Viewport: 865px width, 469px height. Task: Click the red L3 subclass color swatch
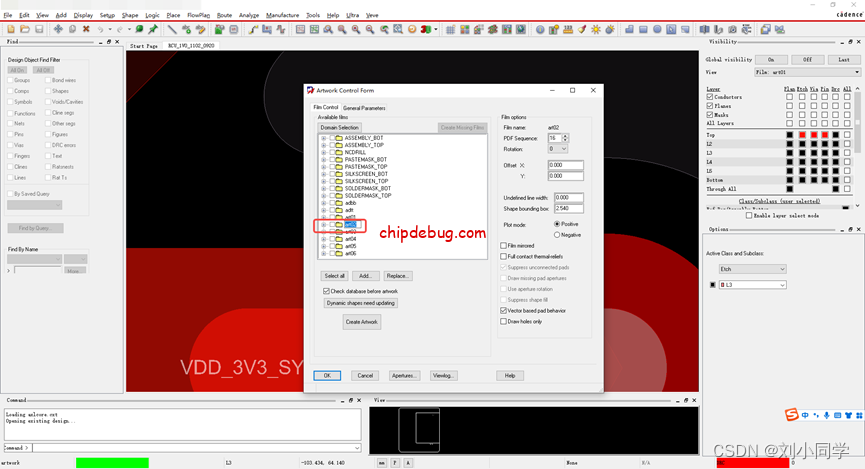[723, 285]
